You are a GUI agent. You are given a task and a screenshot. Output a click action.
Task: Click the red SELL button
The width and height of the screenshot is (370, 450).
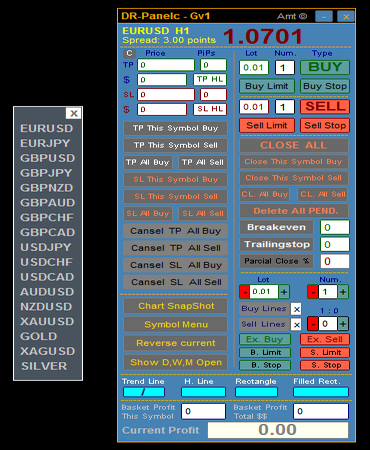point(325,107)
